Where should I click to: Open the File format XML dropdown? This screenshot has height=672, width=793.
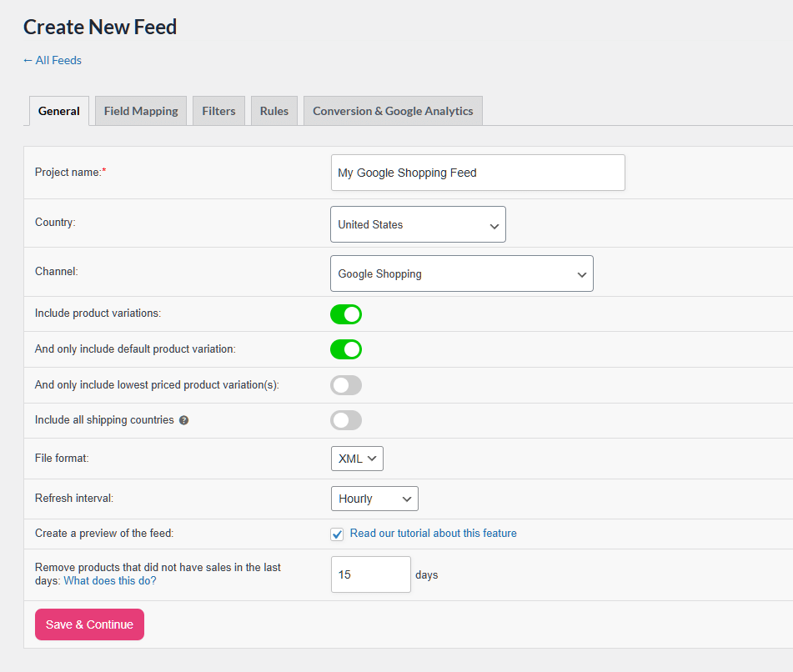(x=357, y=459)
